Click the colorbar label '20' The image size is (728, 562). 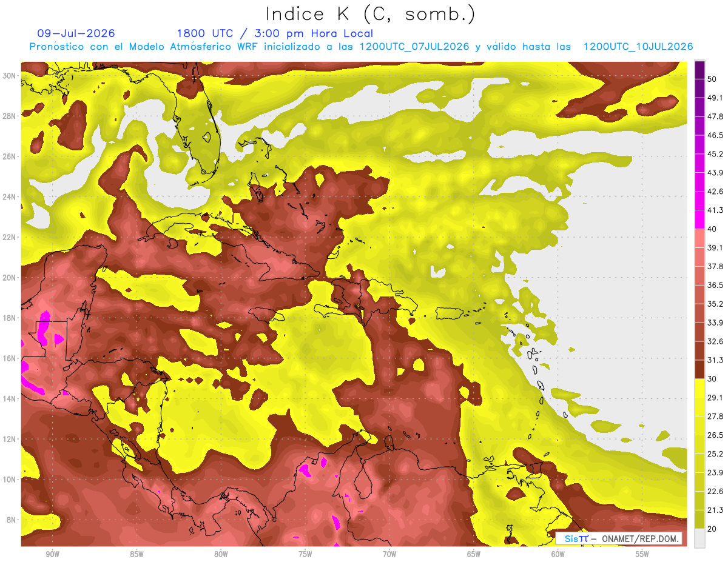tap(712, 529)
